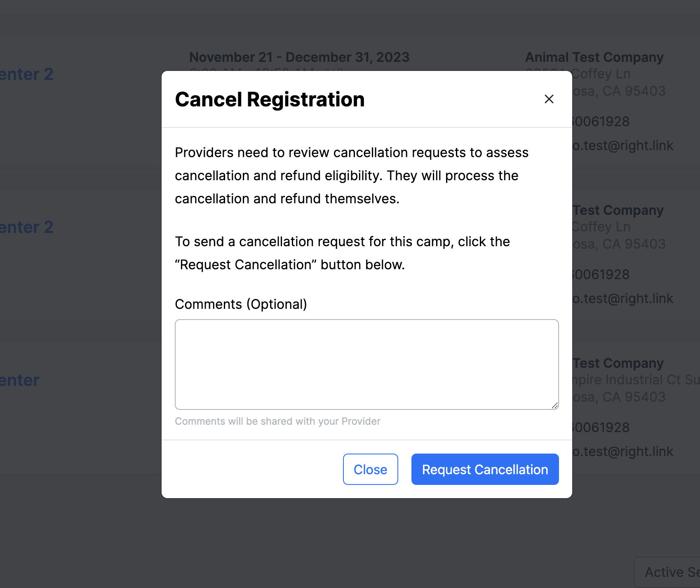This screenshot has height=588, width=700.
Task: Click the phone number under Animal Test Company
Action: 601,122
